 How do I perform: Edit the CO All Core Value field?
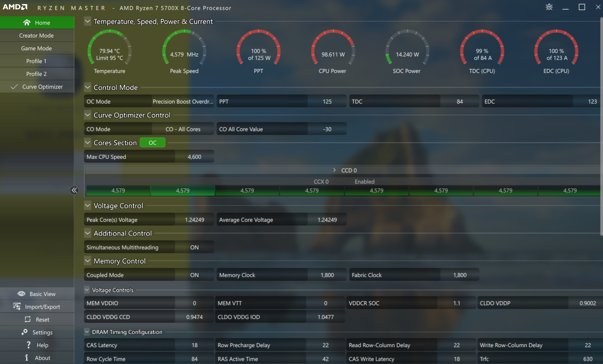327,129
